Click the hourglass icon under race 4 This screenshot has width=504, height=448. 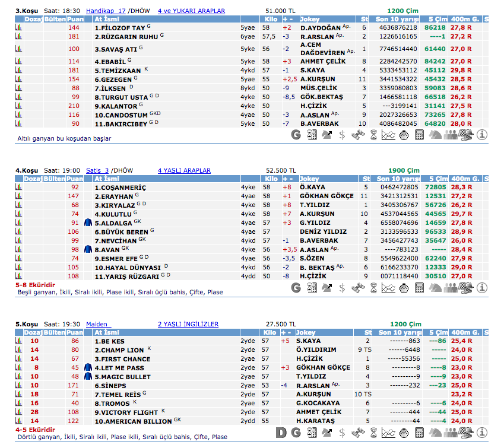point(373,288)
